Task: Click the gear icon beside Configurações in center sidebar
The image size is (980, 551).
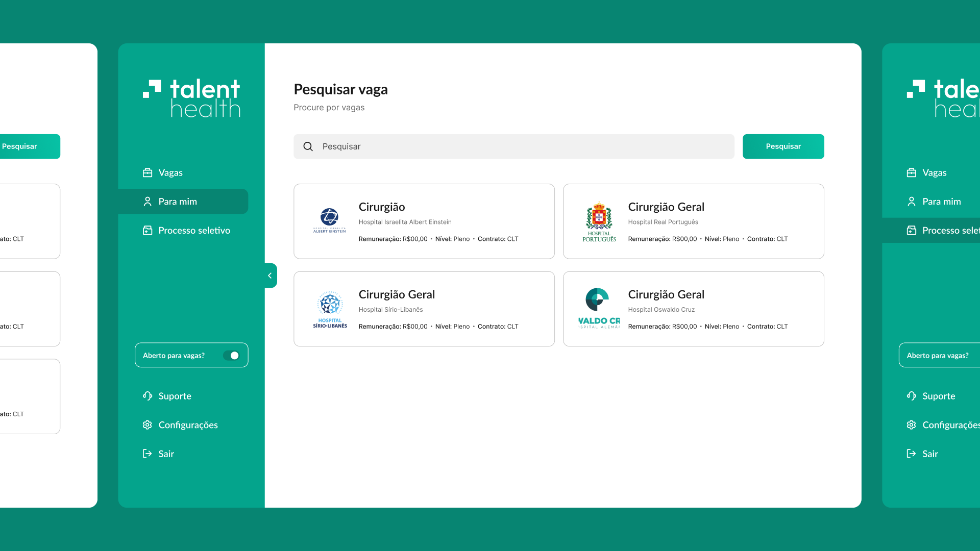Action: (148, 425)
